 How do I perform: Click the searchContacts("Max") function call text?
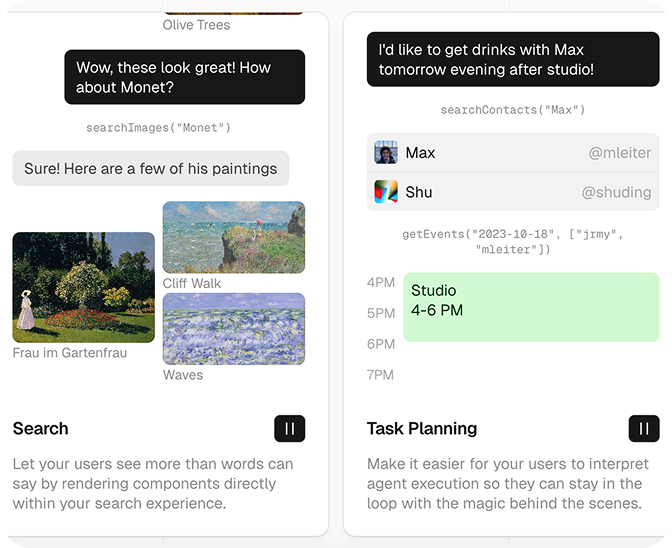(513, 110)
